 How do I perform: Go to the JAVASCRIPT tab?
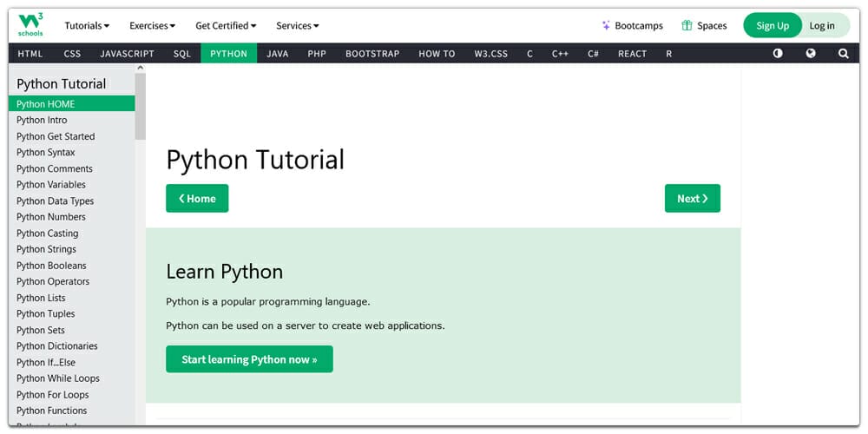(x=127, y=54)
